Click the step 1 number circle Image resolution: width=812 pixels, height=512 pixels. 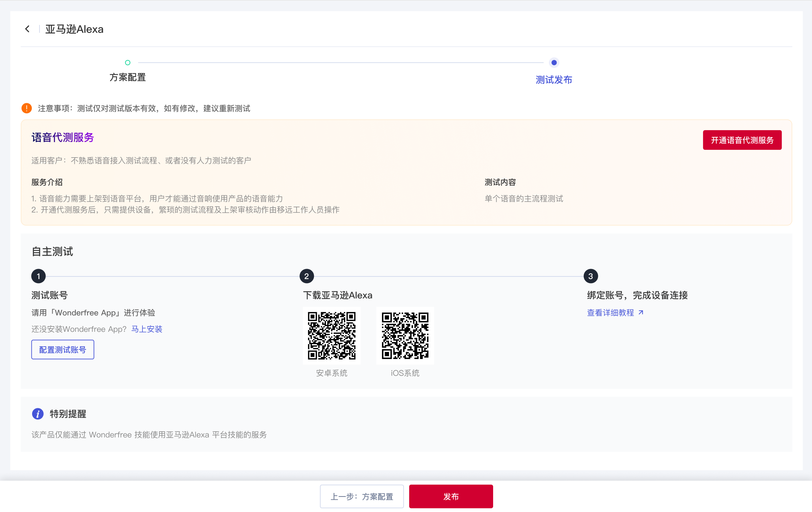tap(38, 276)
